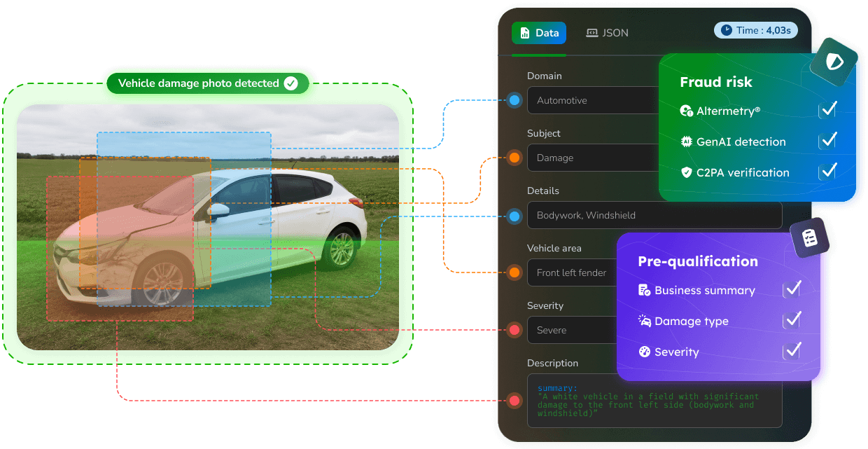The width and height of the screenshot is (868, 449).
Task: Switch to the JSON tab
Action: click(x=607, y=33)
